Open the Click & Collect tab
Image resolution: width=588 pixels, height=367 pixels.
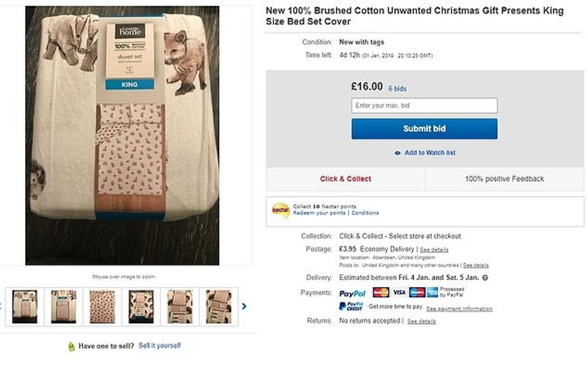pos(346,179)
